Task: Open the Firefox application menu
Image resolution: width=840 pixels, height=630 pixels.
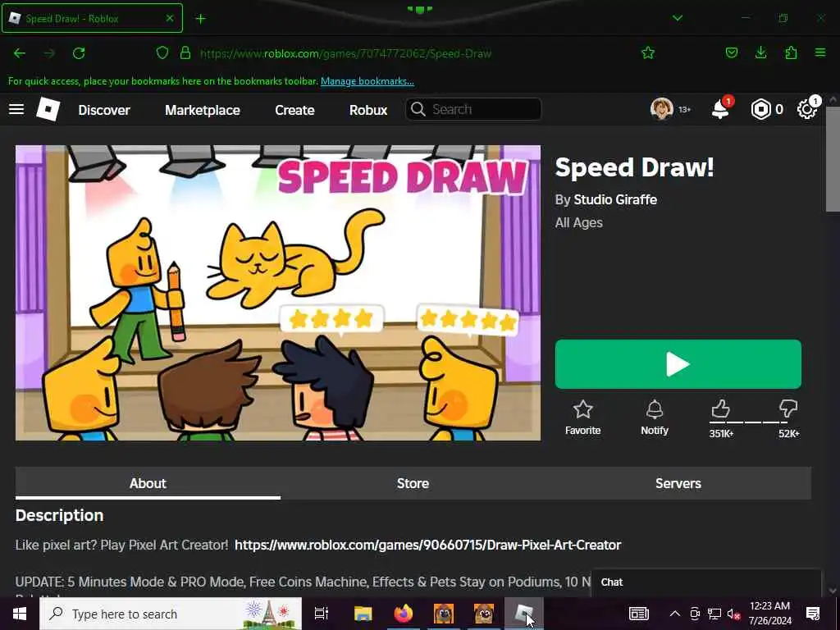Action: (820, 52)
